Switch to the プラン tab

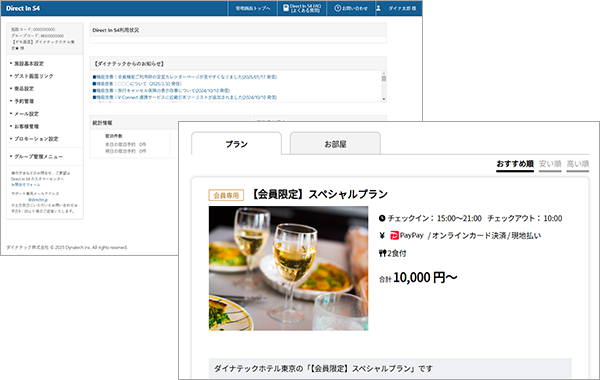(236, 144)
